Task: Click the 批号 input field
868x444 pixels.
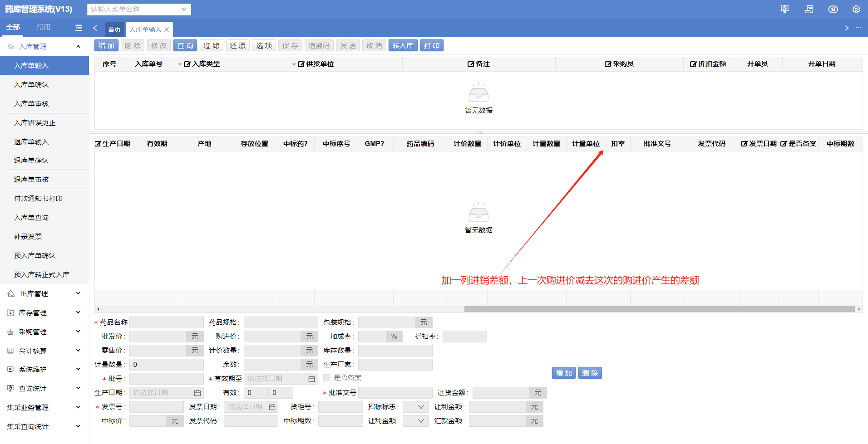Action: pos(167,379)
